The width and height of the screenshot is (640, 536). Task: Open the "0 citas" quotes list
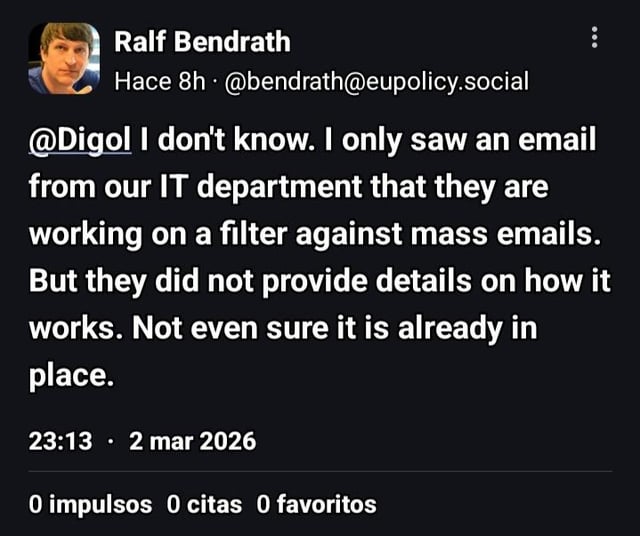point(204,504)
